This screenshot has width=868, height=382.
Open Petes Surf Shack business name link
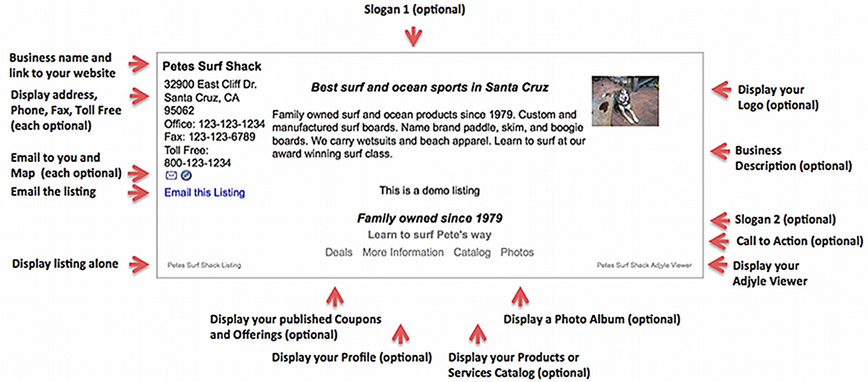212,66
